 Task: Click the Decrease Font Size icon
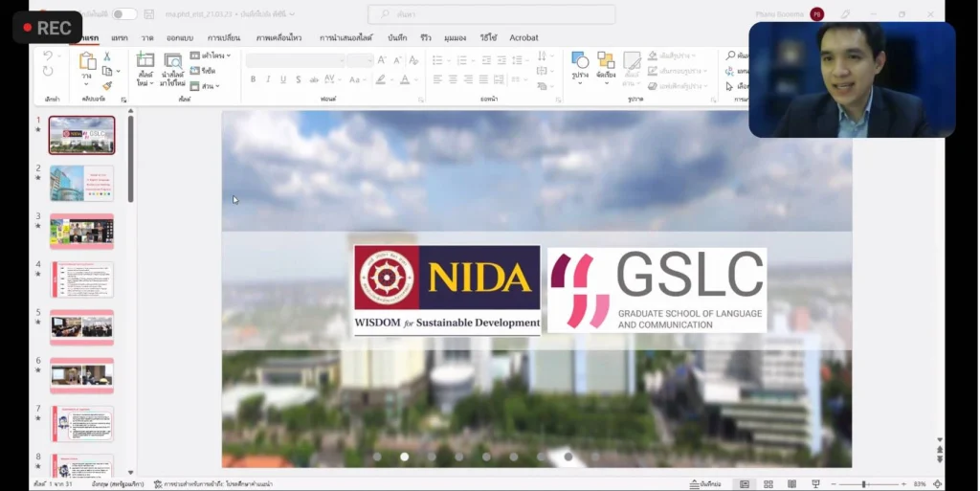click(397, 60)
